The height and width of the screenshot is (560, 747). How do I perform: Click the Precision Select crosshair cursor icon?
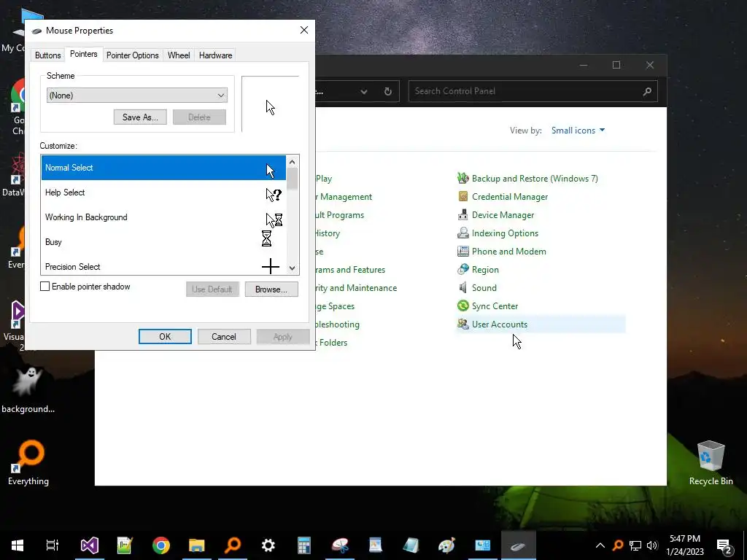(271, 266)
